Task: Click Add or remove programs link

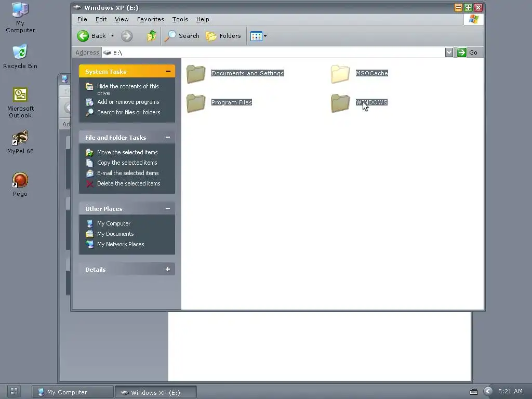Action: 128,102
